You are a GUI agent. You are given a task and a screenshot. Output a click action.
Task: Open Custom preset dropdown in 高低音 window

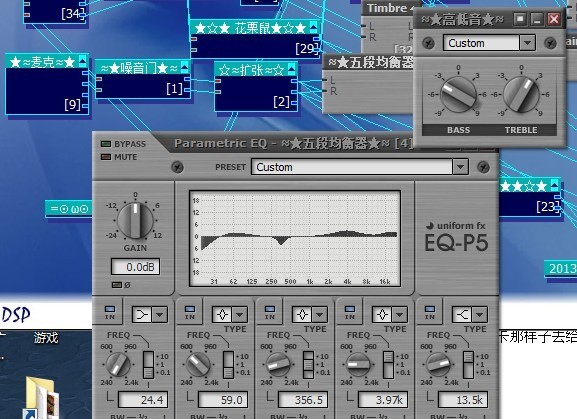click(527, 43)
